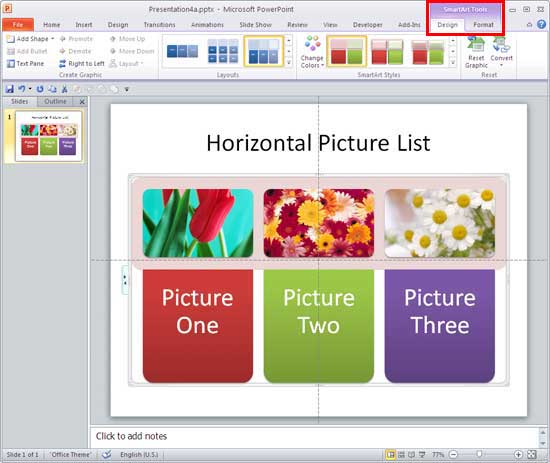550x463 pixels.
Task: Open Customize Quick Access Toolbar dropdown
Action: (127, 89)
